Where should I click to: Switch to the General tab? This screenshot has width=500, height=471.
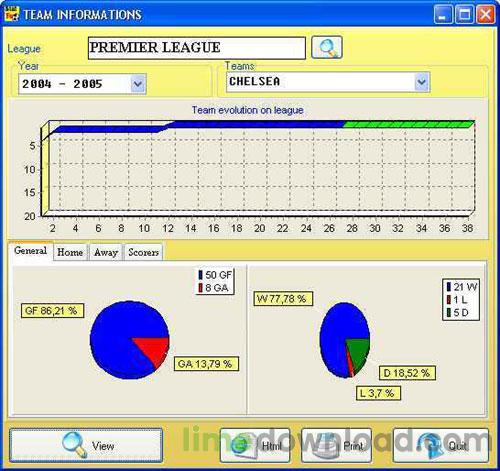pos(30,251)
